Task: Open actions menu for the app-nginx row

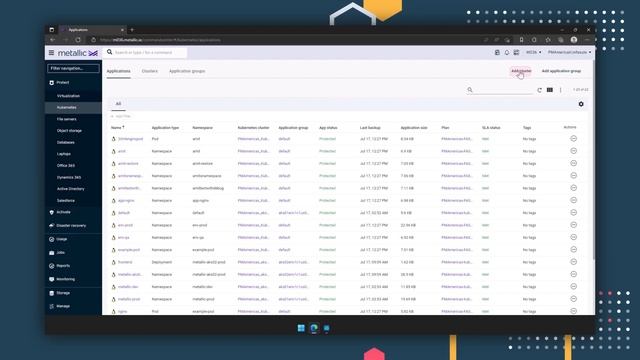Action: tap(573, 200)
